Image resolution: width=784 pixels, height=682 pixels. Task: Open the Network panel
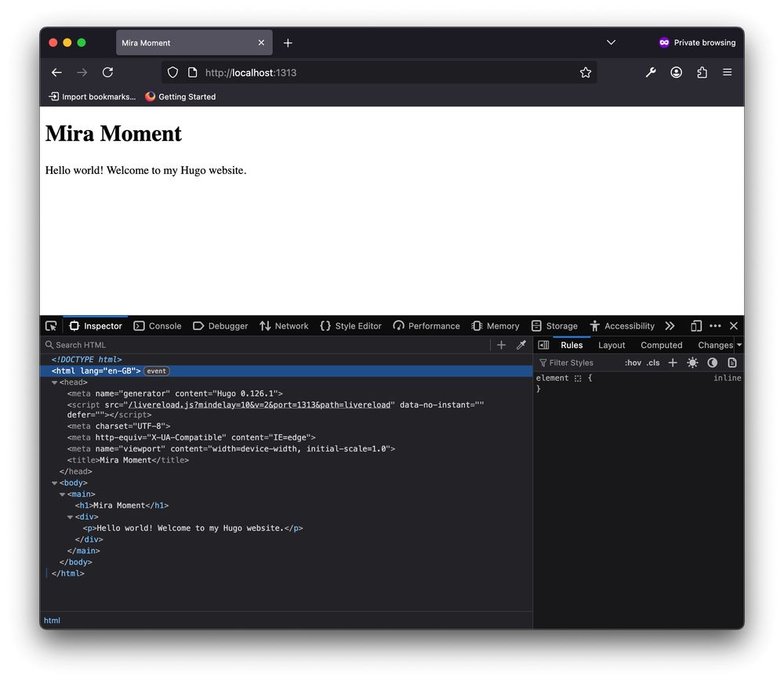click(x=284, y=326)
